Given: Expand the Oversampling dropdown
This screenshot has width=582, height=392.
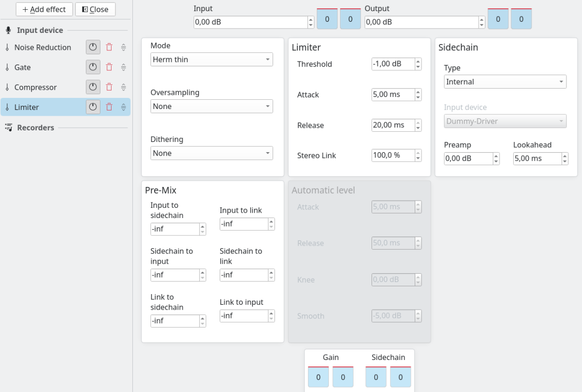Looking at the screenshot, I should coord(211,106).
